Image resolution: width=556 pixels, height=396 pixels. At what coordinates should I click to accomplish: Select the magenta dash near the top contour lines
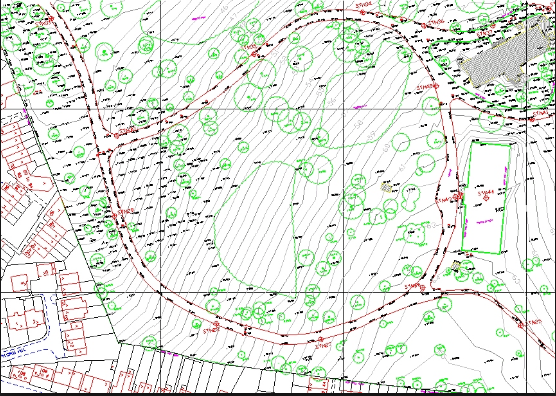(199, 18)
